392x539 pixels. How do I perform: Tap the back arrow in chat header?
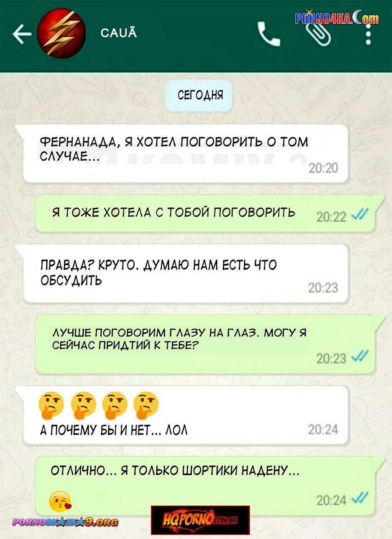click(22, 35)
